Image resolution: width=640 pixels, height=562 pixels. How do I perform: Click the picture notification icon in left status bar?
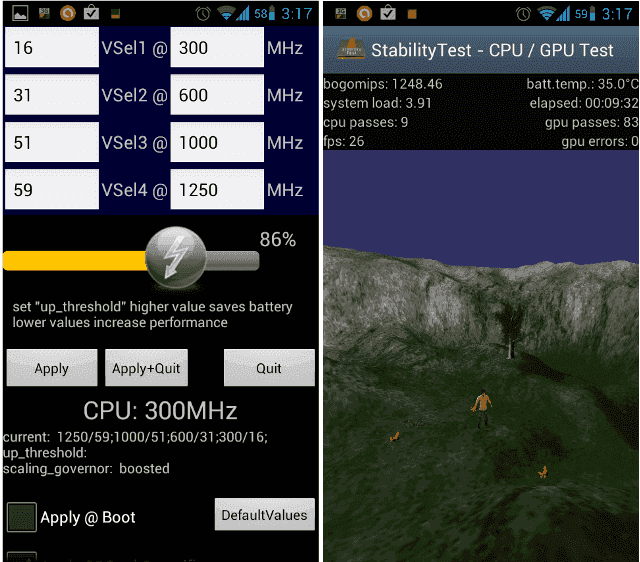point(20,13)
